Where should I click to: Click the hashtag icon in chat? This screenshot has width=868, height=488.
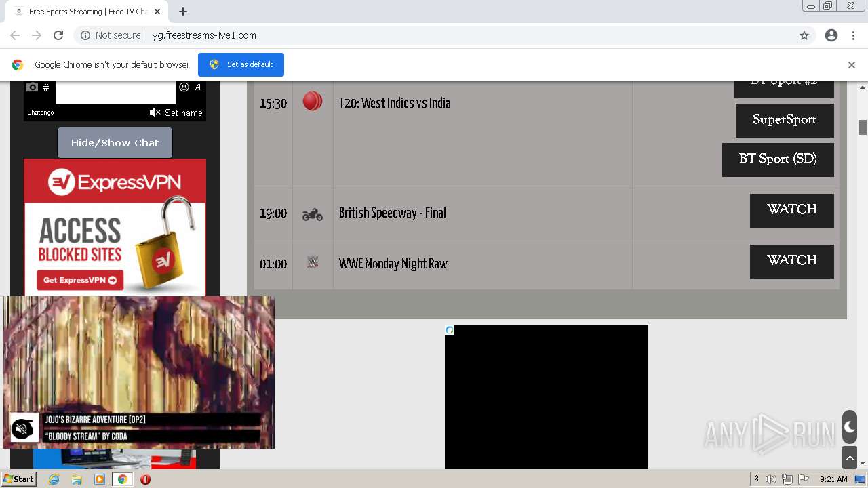pos(46,87)
